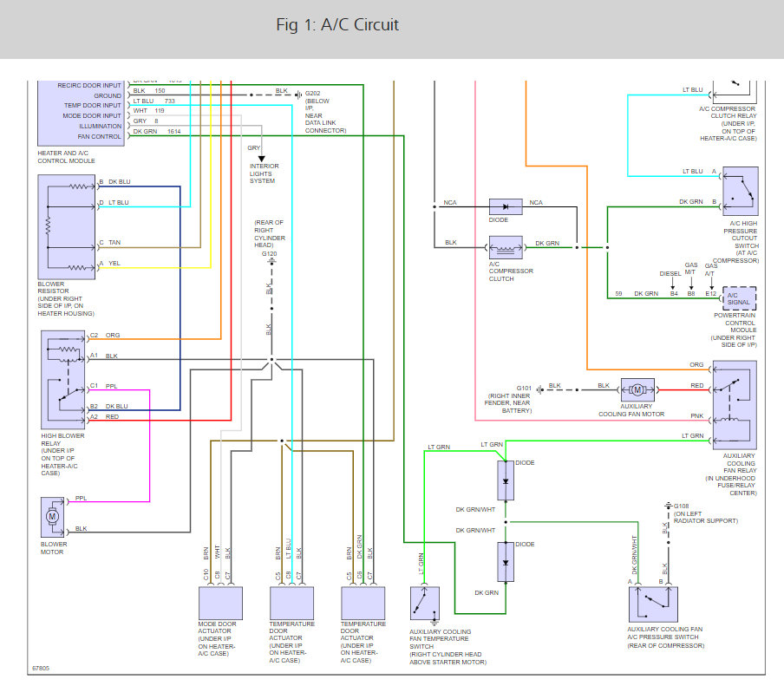The image size is (784, 699).
Task: Click the A/C high pressure cutout switch symbol
Action: pos(741,191)
